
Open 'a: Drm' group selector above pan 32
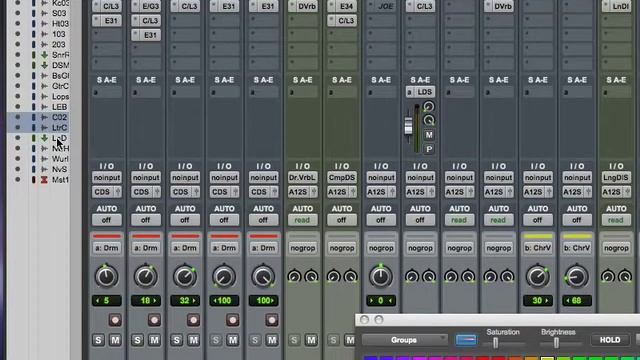[185, 248]
